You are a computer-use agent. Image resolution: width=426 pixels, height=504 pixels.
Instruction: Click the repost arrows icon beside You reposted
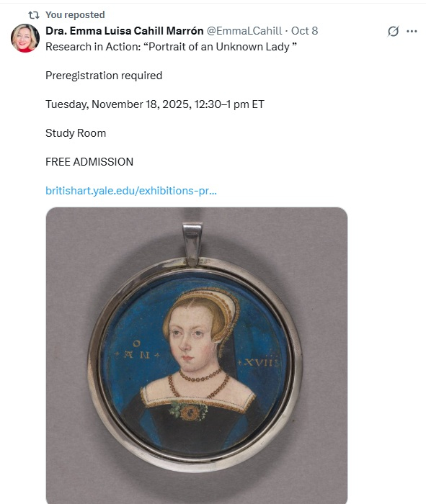[34, 15]
